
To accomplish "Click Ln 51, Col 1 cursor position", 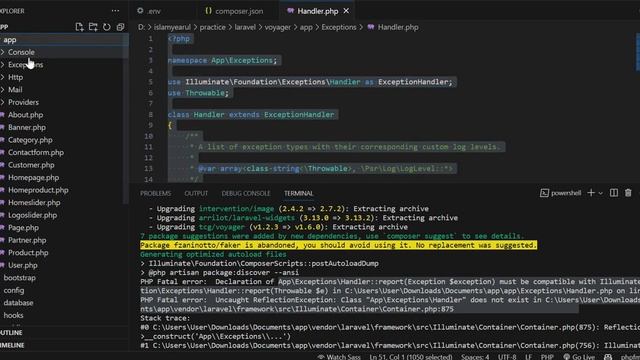I will click(411, 357).
